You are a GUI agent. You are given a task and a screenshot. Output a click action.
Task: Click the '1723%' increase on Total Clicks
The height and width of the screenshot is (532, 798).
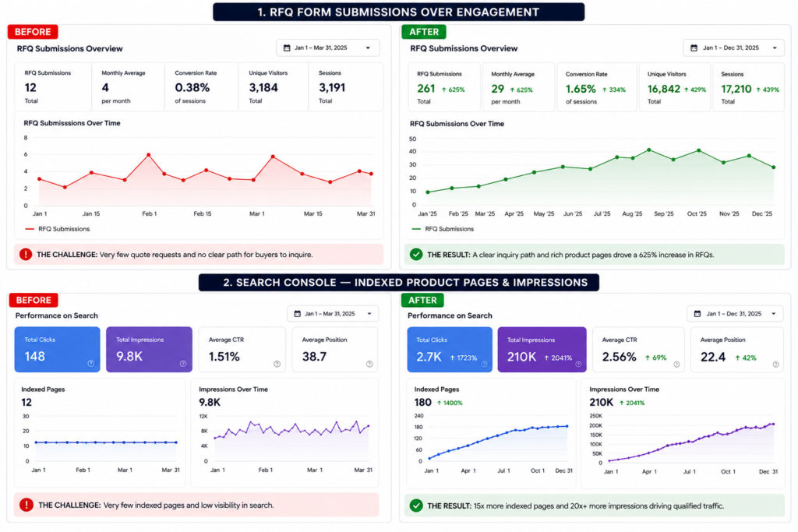pyautogui.click(x=463, y=358)
